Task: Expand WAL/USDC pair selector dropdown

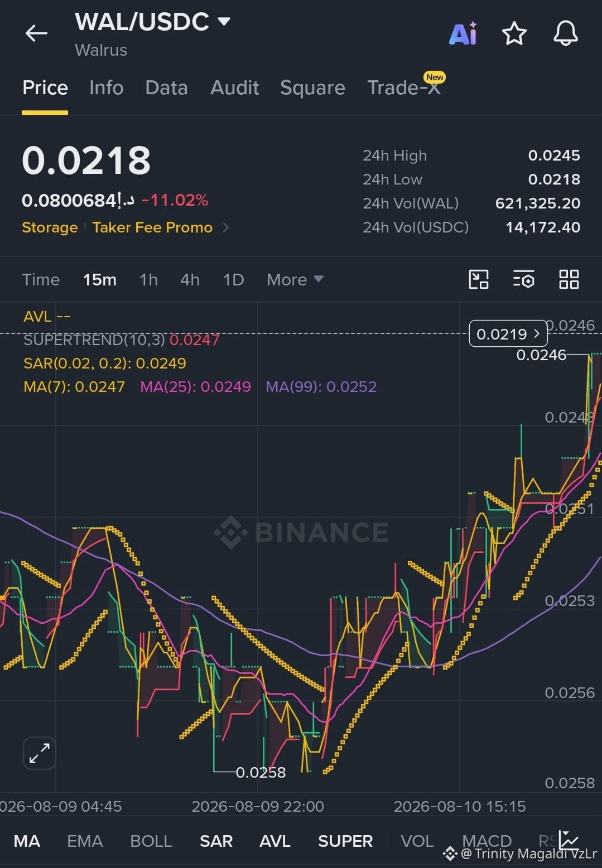Action: (224, 21)
